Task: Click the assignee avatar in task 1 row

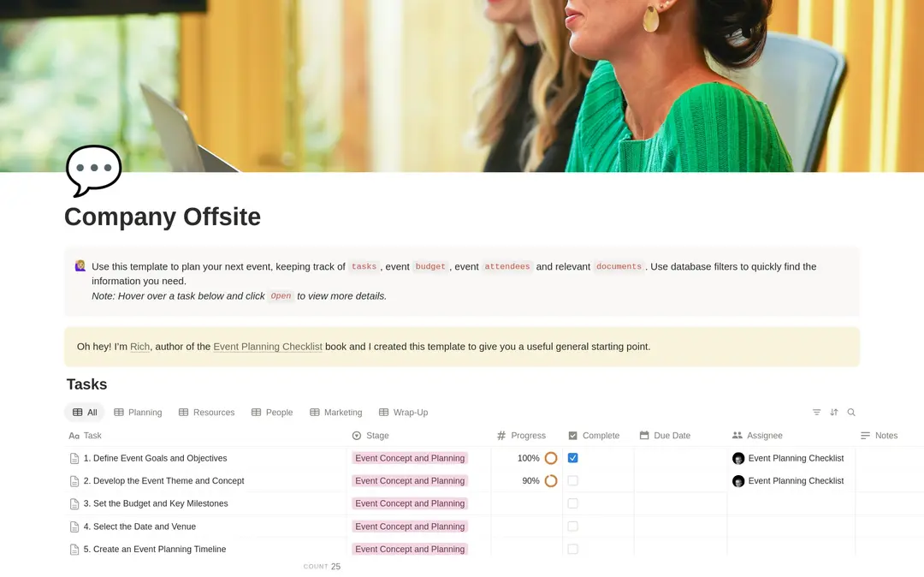Action: [x=738, y=459]
